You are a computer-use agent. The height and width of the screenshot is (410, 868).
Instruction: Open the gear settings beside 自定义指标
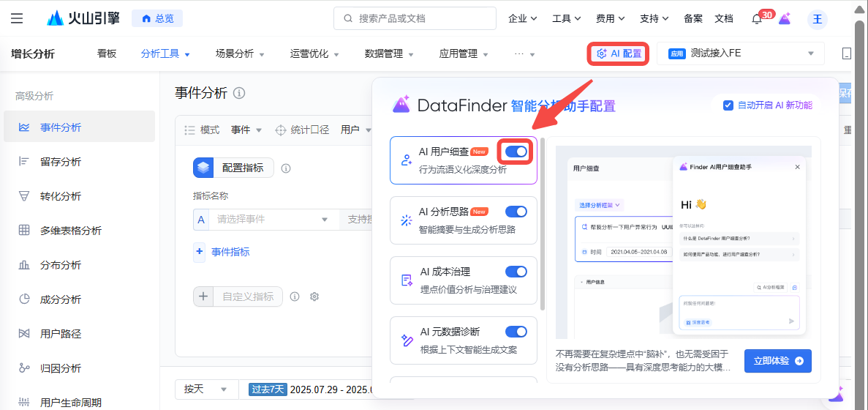[314, 297]
